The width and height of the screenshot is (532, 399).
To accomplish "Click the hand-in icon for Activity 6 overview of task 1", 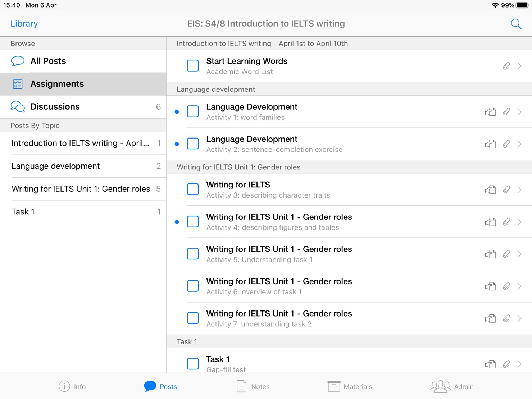I will click(x=490, y=286).
